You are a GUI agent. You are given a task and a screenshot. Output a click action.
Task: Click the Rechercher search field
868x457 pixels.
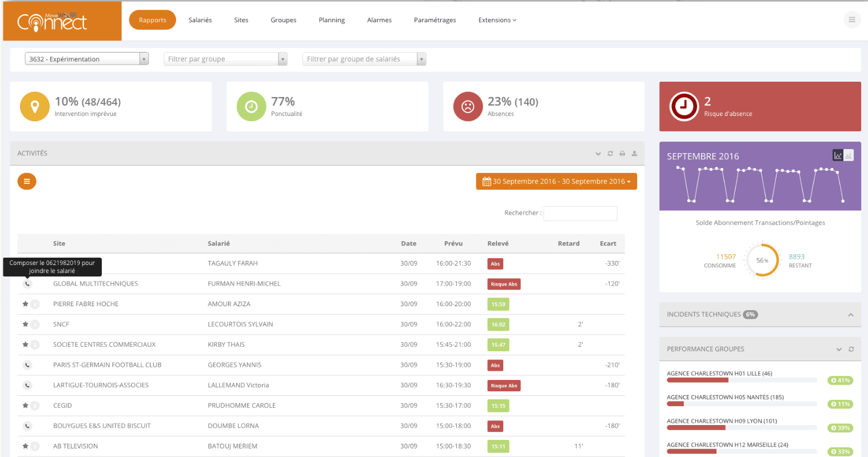click(x=580, y=213)
